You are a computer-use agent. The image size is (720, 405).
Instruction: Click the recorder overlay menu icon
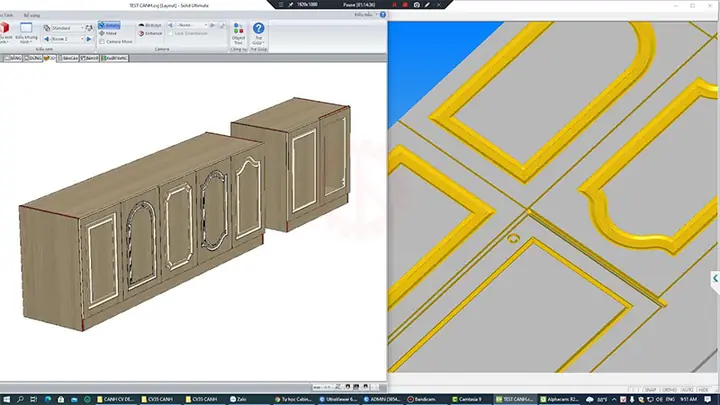[x=281, y=5]
